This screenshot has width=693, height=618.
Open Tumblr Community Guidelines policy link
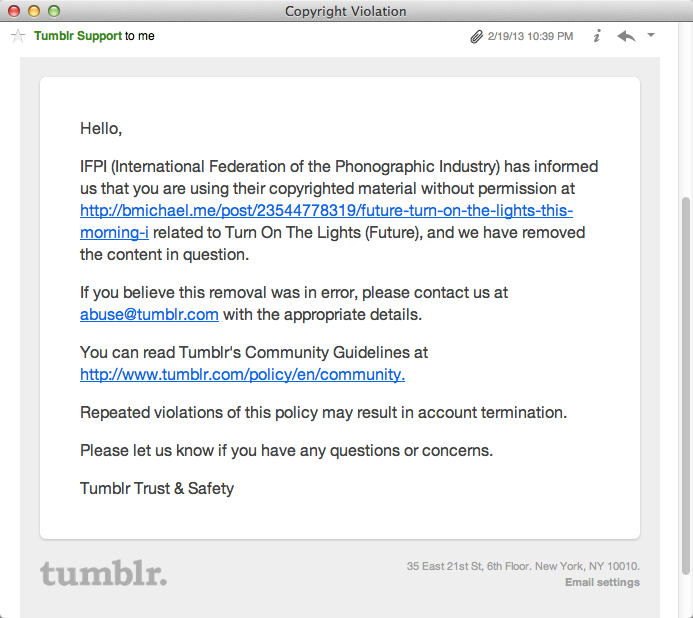242,374
